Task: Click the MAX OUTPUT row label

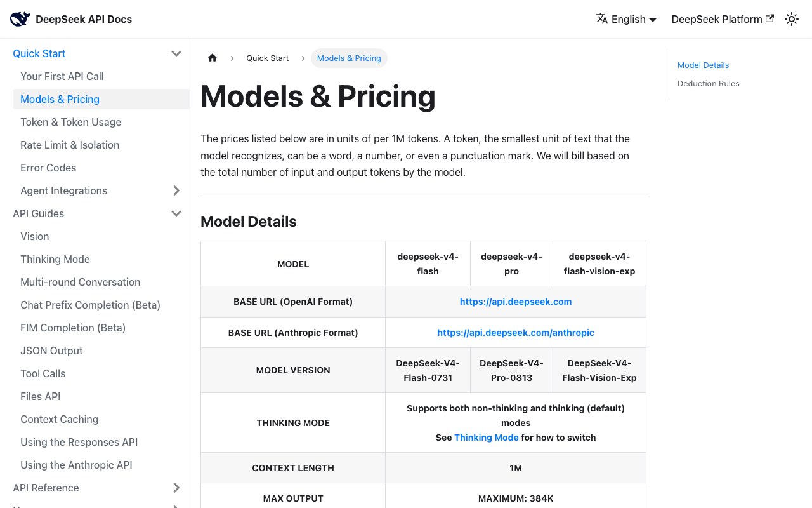Action: coord(293,498)
